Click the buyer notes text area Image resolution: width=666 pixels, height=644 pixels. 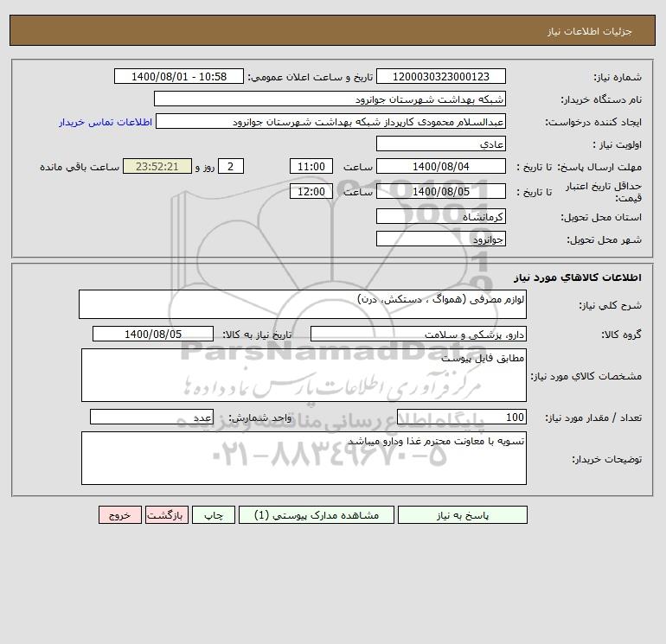coord(304,458)
